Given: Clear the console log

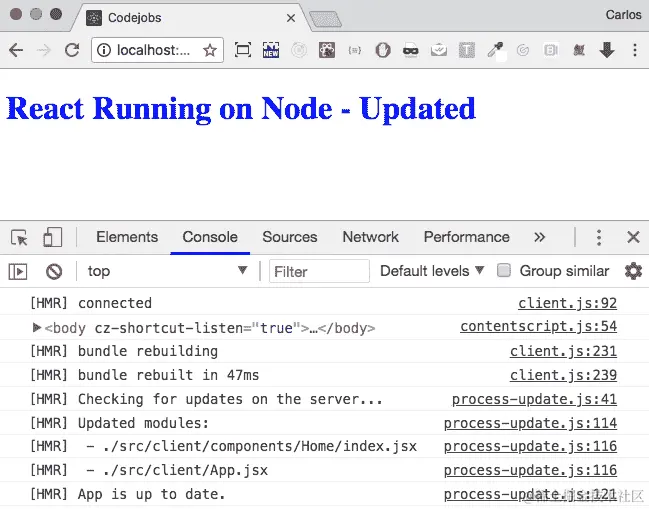Looking at the screenshot, I should pyautogui.click(x=54, y=271).
